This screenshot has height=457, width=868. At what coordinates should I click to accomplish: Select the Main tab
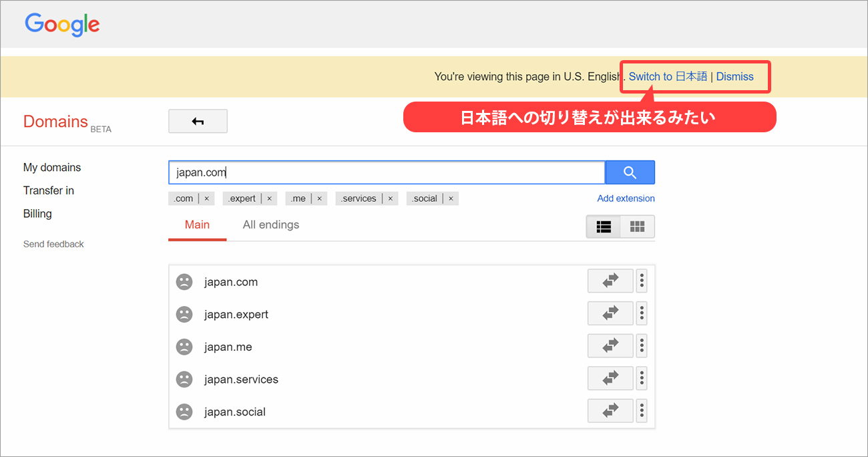pyautogui.click(x=197, y=225)
